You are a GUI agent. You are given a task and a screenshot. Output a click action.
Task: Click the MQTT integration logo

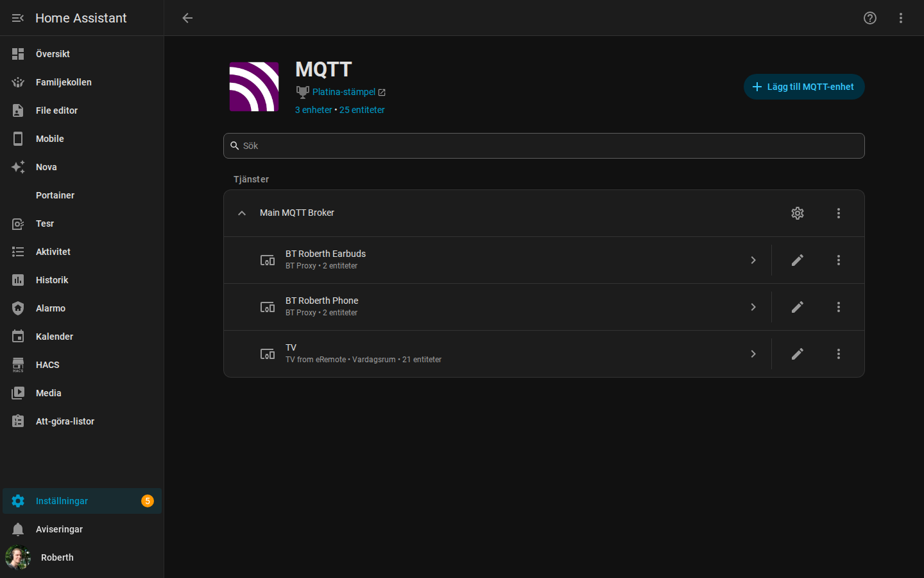[x=254, y=87]
